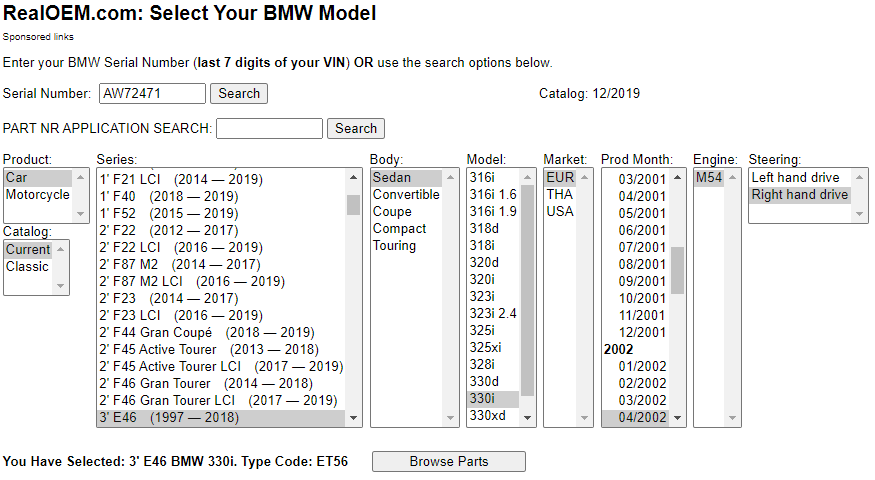
Task: Click Prod Month scrollbar thumb
Action: coord(677,270)
